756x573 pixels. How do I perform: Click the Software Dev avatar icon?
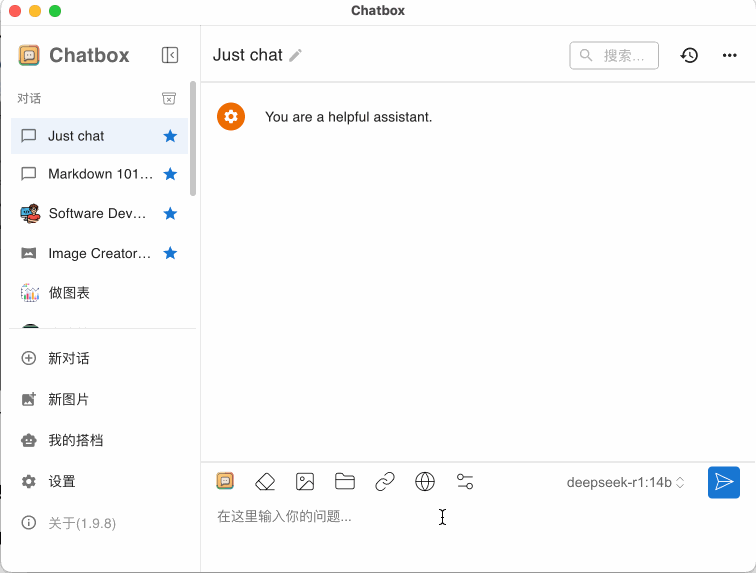click(29, 213)
